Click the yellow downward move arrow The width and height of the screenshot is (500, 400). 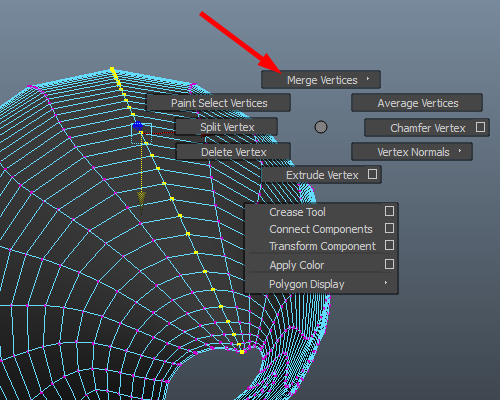(141, 198)
